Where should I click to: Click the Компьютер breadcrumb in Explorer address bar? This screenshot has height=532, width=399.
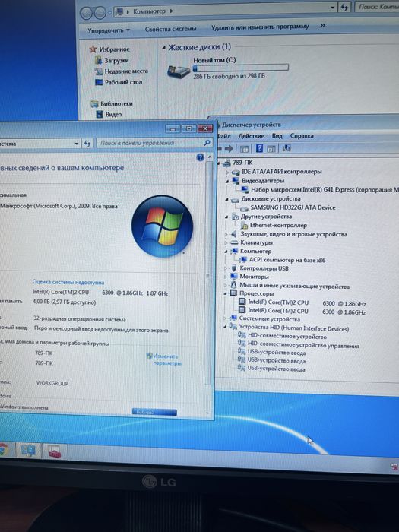pyautogui.click(x=149, y=11)
